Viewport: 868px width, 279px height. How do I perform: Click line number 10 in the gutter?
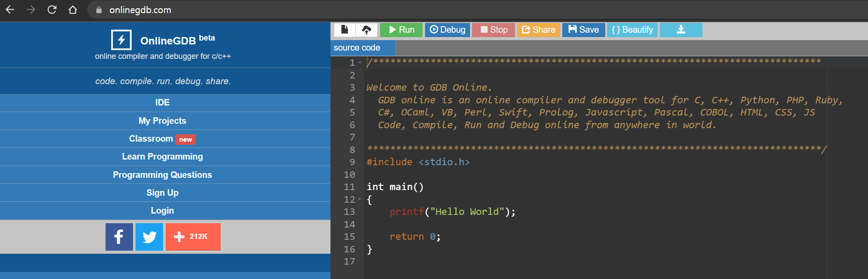(x=349, y=175)
